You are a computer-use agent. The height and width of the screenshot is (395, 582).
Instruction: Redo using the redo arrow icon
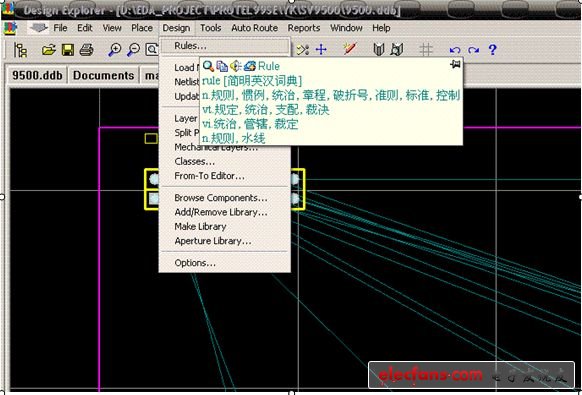pos(473,50)
